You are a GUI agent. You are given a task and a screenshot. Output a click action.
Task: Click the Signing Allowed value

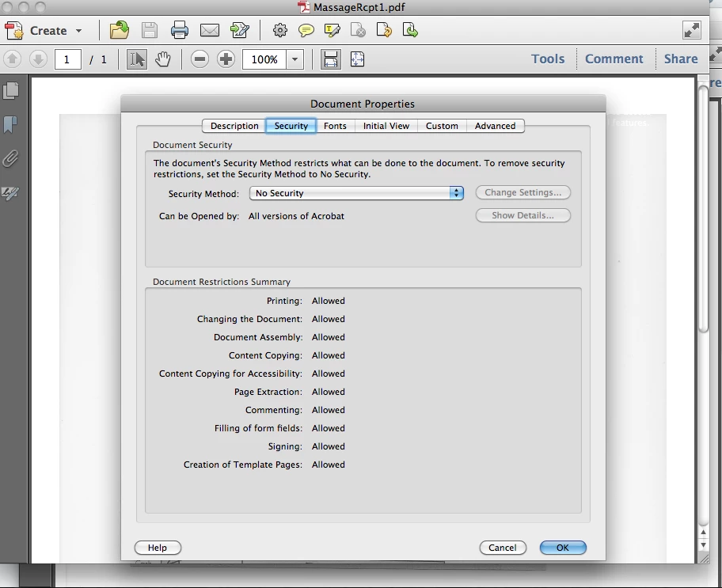(329, 446)
